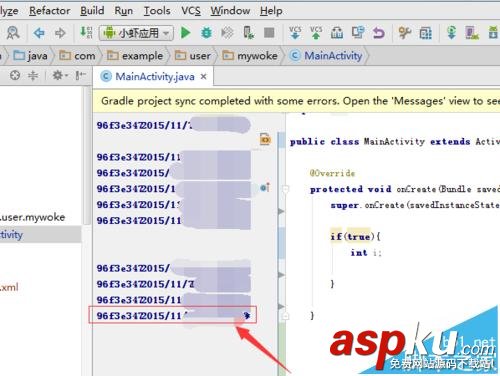Image resolution: width=500 pixels, height=376 pixels.
Task: Click the @Override annotation in code
Action: pyautogui.click(x=332, y=173)
